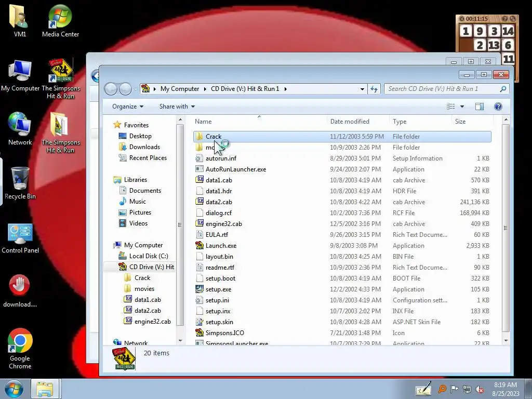
Task: Click the search magnifier icon
Action: click(503, 89)
